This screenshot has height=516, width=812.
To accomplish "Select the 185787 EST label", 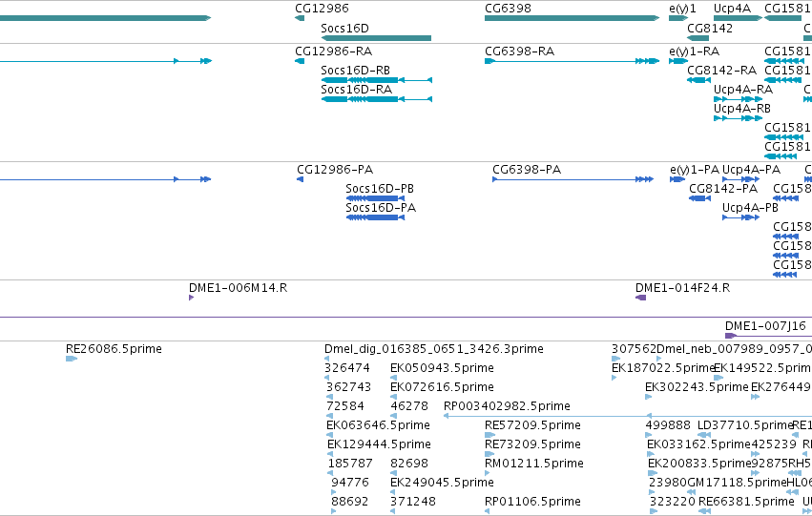I will click(350, 464).
